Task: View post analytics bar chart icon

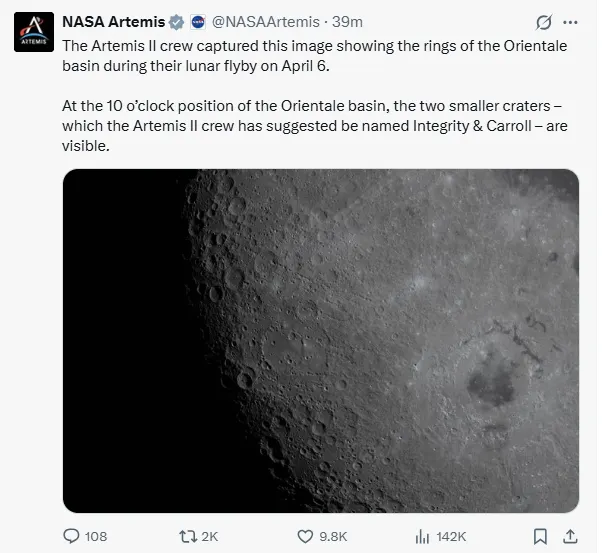Action: (422, 536)
